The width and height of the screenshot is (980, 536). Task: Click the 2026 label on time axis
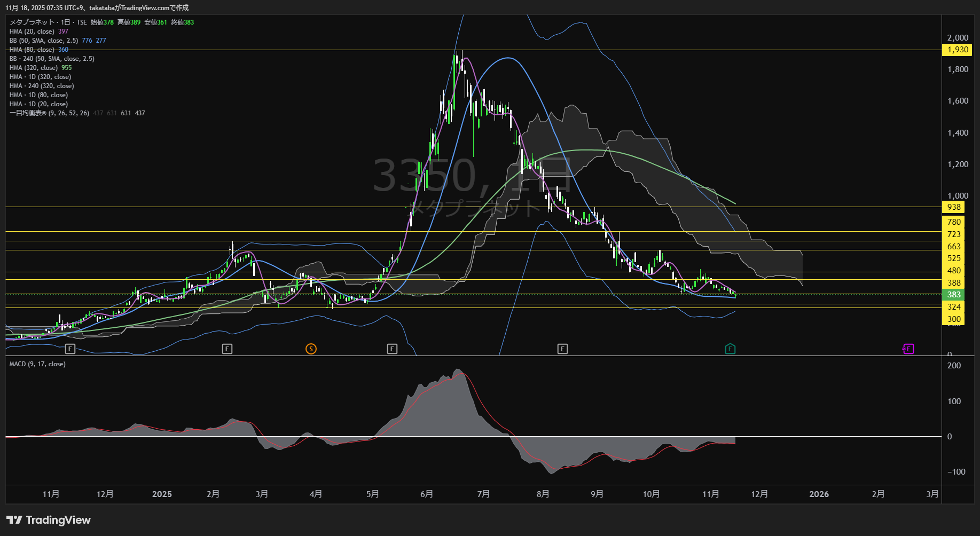(819, 494)
